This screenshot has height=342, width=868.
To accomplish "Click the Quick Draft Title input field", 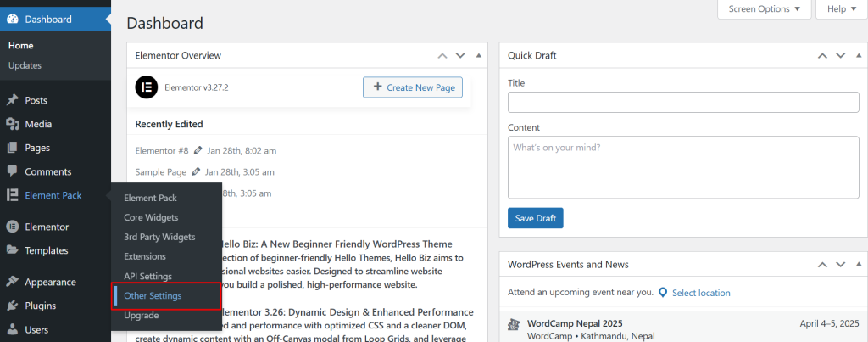I will [x=683, y=103].
